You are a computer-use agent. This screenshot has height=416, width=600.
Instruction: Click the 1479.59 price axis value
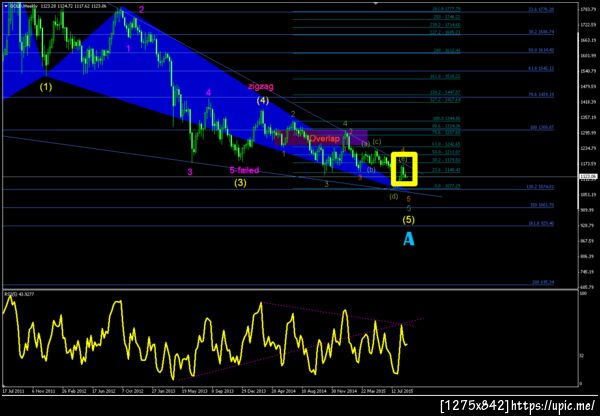588,86
